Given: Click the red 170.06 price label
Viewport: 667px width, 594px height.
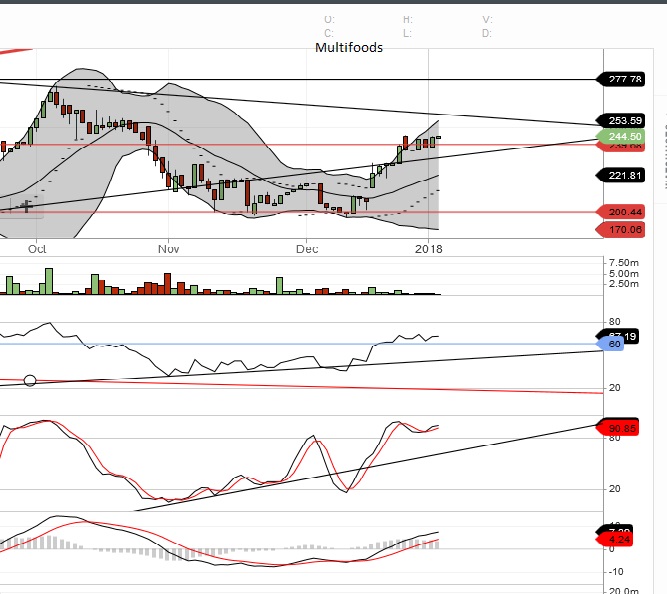Looking at the screenshot, I should coord(621,230).
